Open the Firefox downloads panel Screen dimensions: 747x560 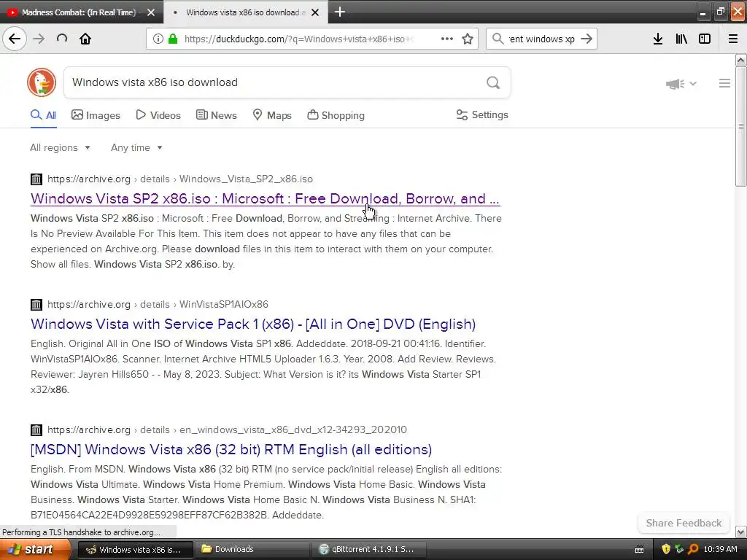[x=658, y=39]
